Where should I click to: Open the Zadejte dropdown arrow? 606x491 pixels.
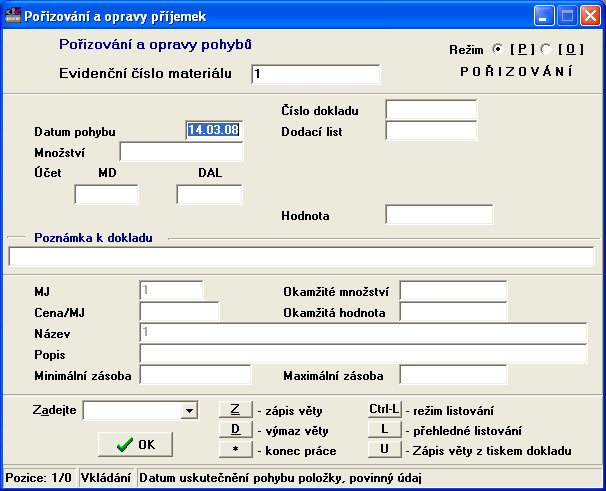point(189,411)
